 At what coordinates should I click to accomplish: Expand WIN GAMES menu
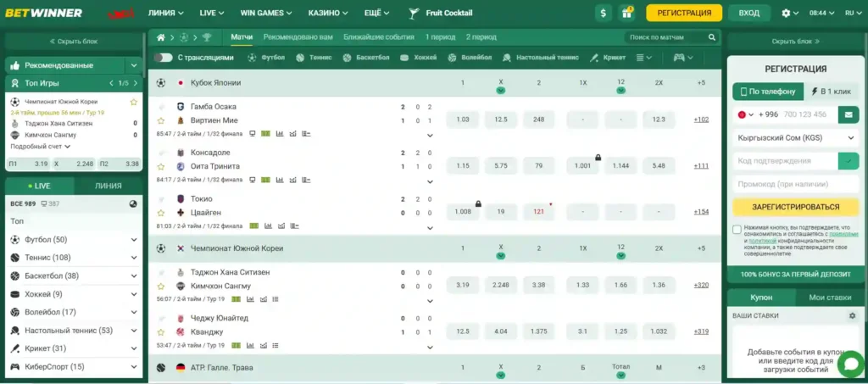(x=265, y=13)
